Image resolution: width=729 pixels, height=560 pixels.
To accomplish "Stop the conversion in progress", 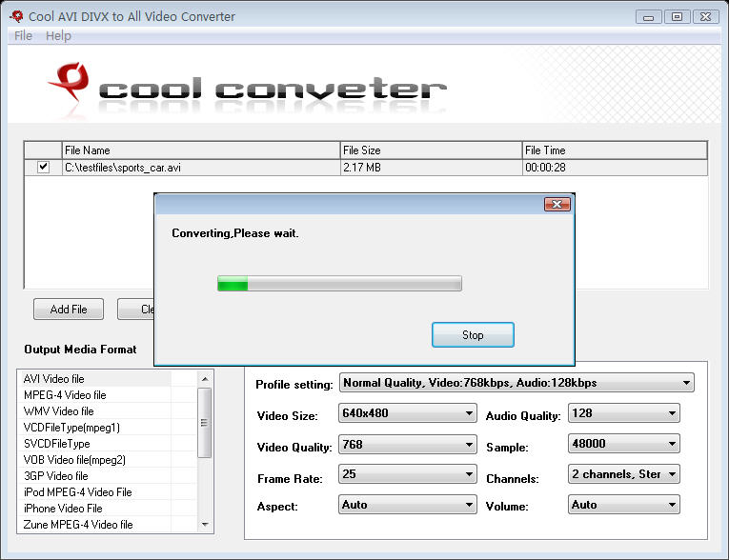I will [473, 334].
